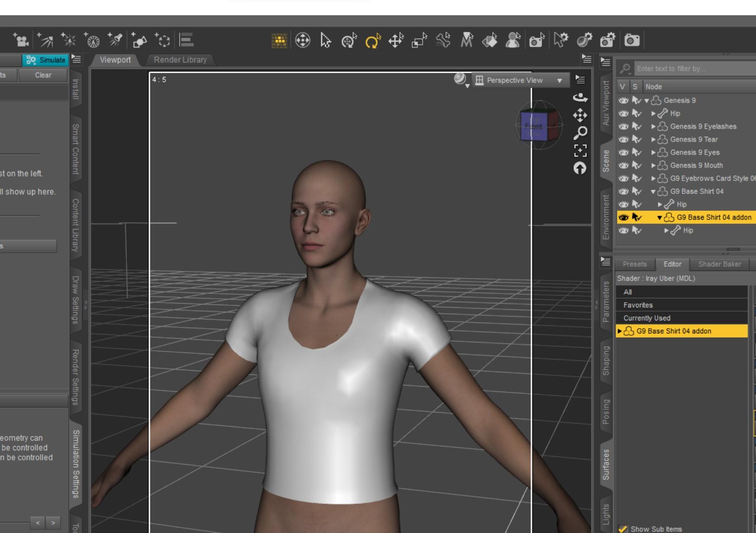The image size is (756, 533).
Task: Click the viewport zoom magnifier control
Action: pyautogui.click(x=580, y=132)
